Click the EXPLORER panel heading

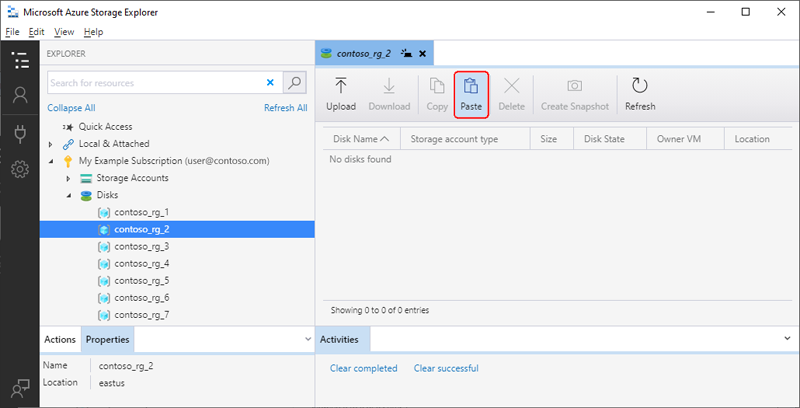point(66,54)
